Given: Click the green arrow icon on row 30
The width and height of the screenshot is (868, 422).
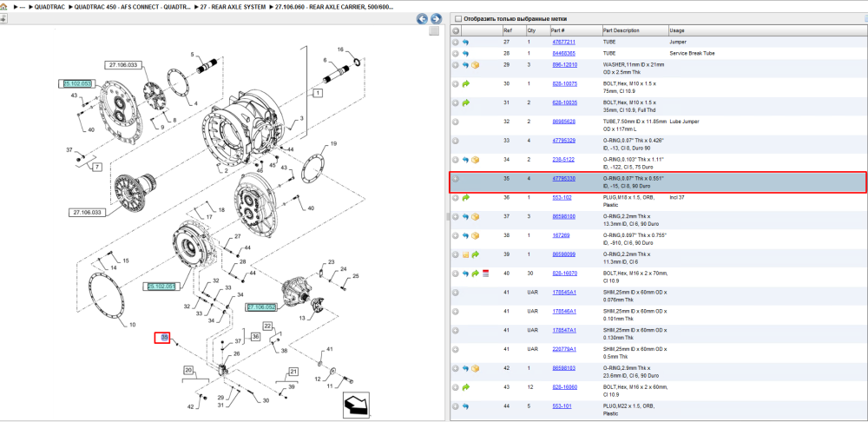Looking at the screenshot, I should click(x=465, y=84).
